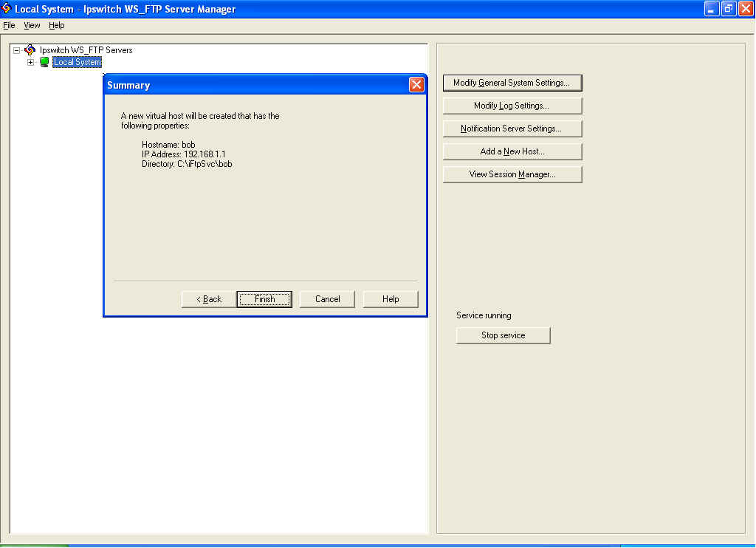This screenshot has width=756, height=548.
Task: Close the Summary dialog with X
Action: point(416,85)
